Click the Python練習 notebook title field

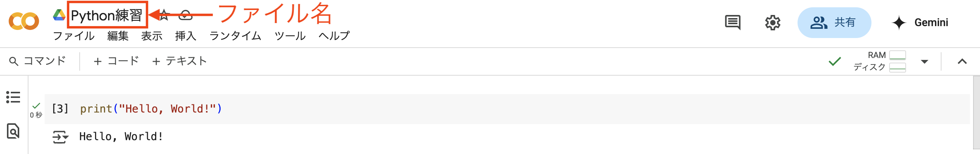coord(107,15)
